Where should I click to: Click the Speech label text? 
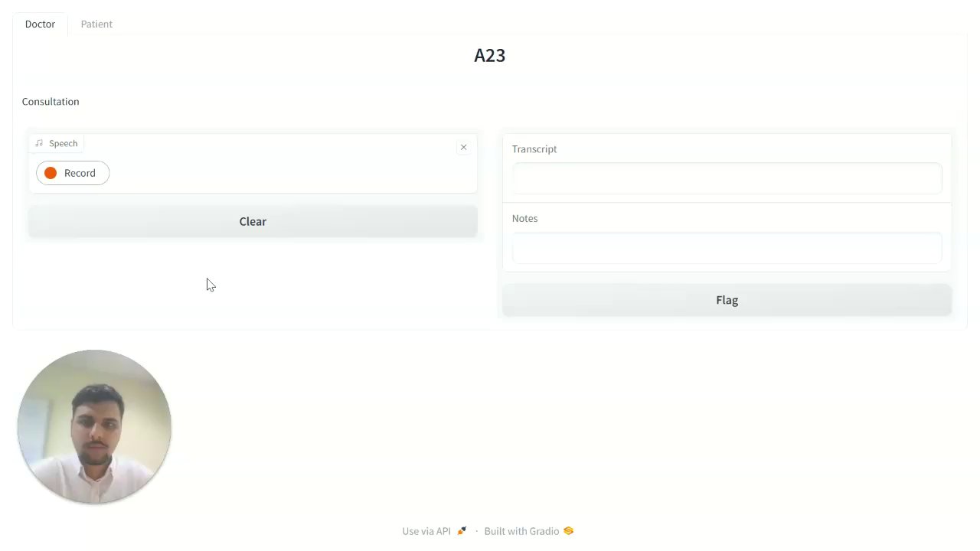63,143
